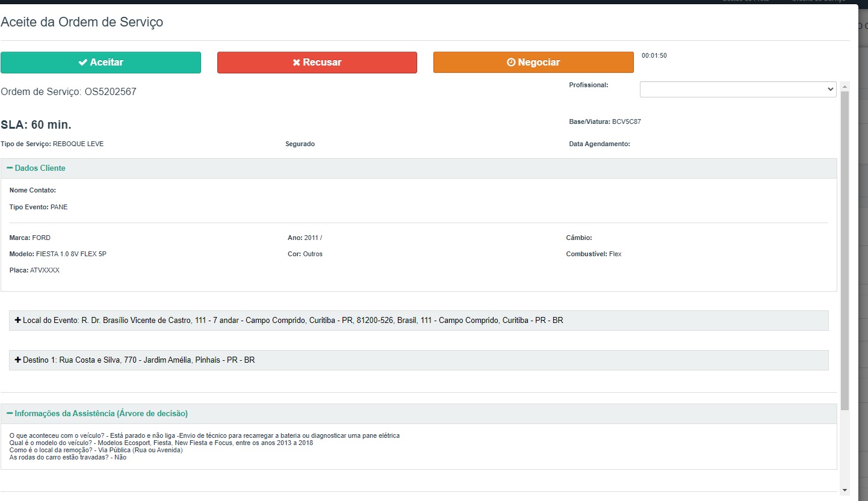
Task: Accept the service order with Aceitar
Action: 101,63
